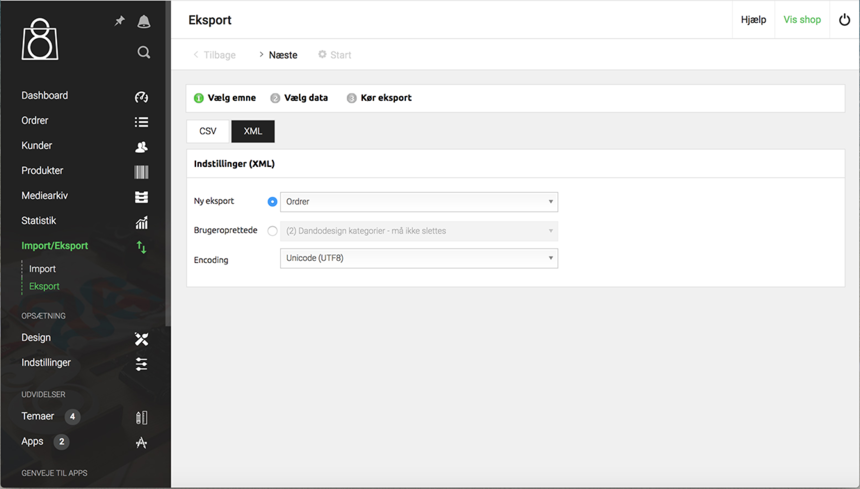Open the Dandodesign kategorier dropdown
Image resolution: width=860 pixels, height=489 pixels.
tap(418, 231)
